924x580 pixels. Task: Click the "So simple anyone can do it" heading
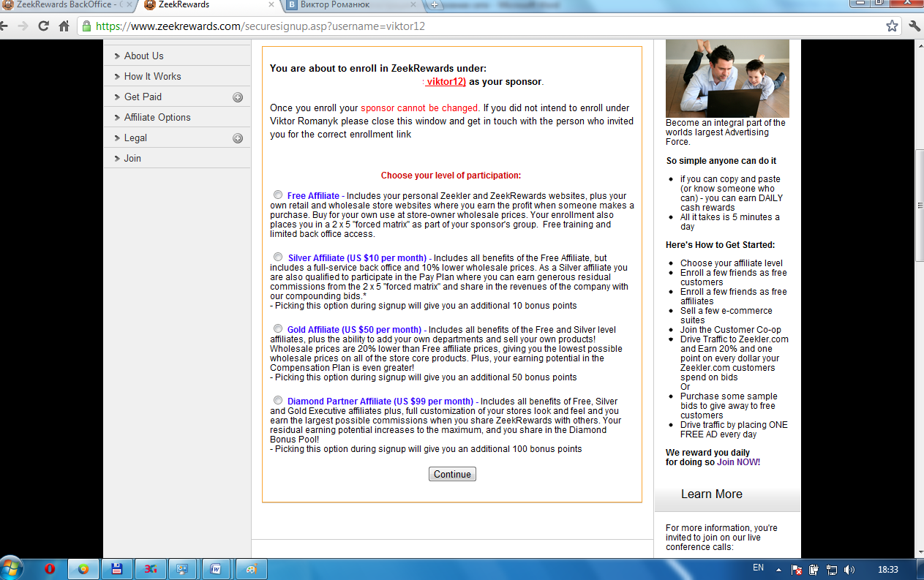click(x=721, y=161)
